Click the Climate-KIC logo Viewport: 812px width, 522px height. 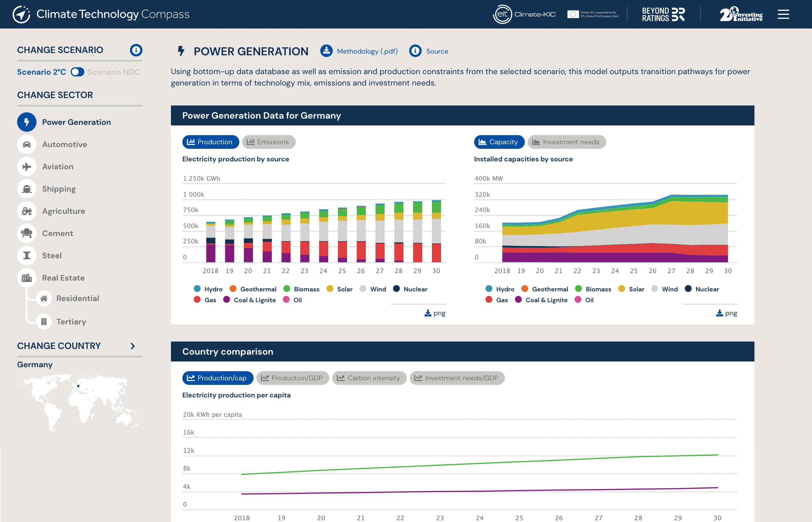click(x=524, y=14)
